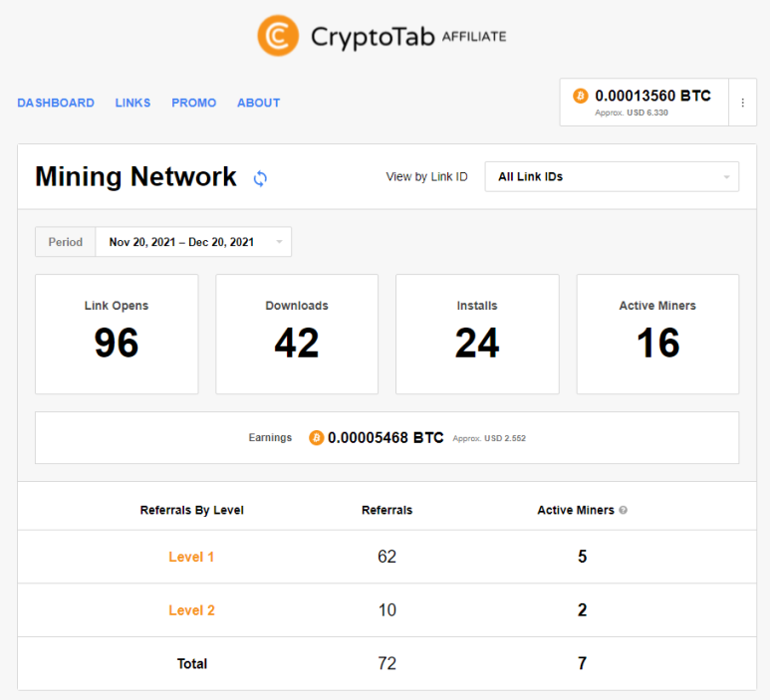The image size is (770, 700).
Task: Click the Level 1 referrals count 62
Action: click(386, 557)
